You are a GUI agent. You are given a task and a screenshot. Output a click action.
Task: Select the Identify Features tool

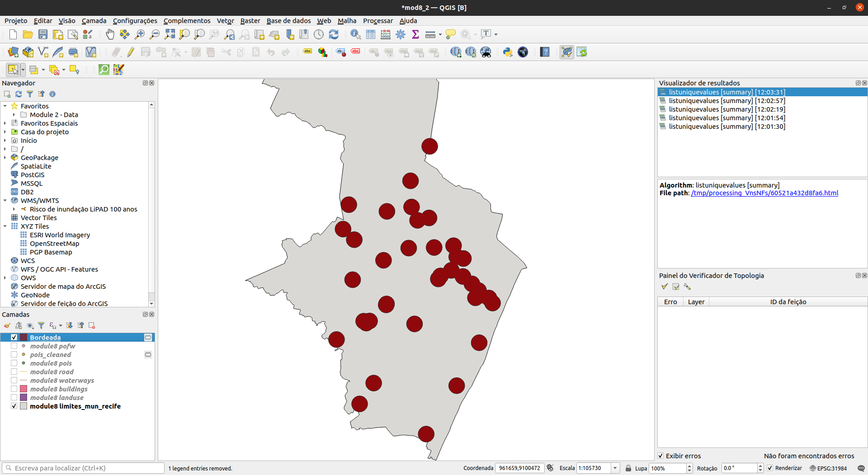coord(356,34)
